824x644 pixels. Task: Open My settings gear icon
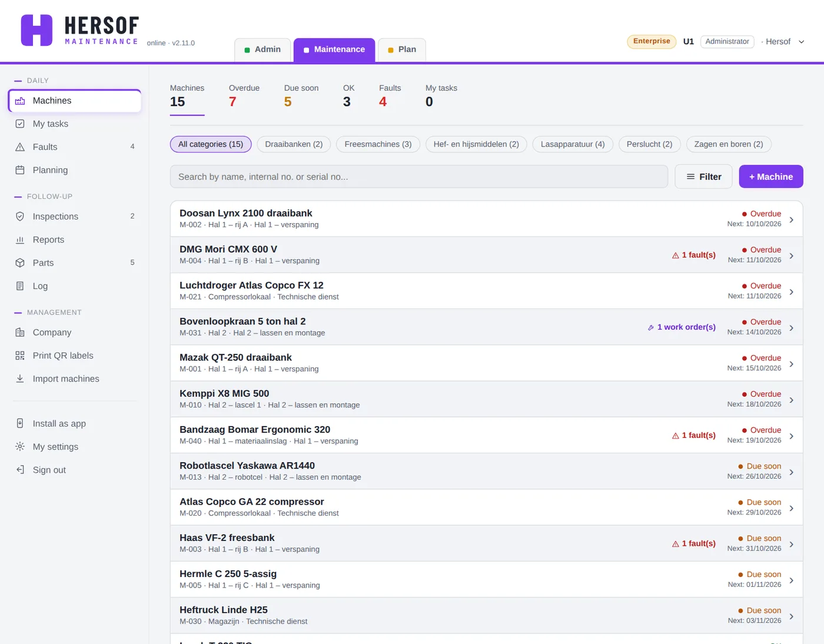pos(20,447)
